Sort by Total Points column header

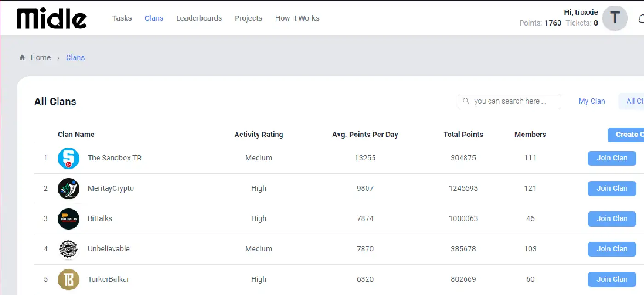click(x=463, y=135)
